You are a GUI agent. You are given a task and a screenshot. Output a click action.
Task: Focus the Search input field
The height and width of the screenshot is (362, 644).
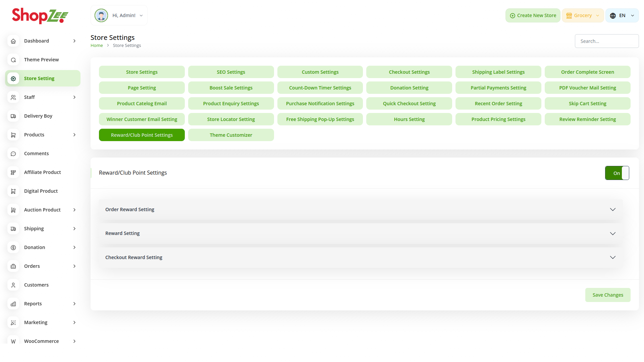[606, 41]
